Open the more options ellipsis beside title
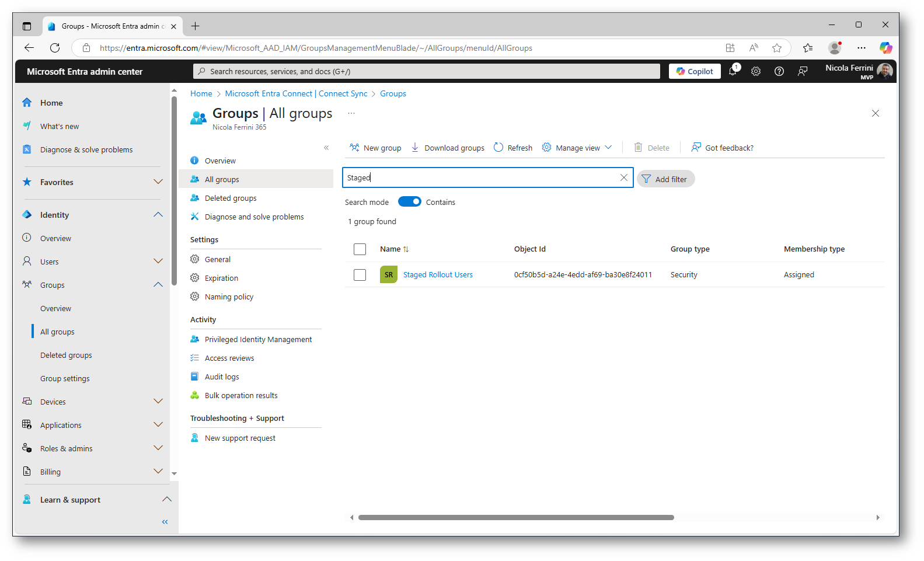This screenshot has width=924, height=561. click(351, 113)
